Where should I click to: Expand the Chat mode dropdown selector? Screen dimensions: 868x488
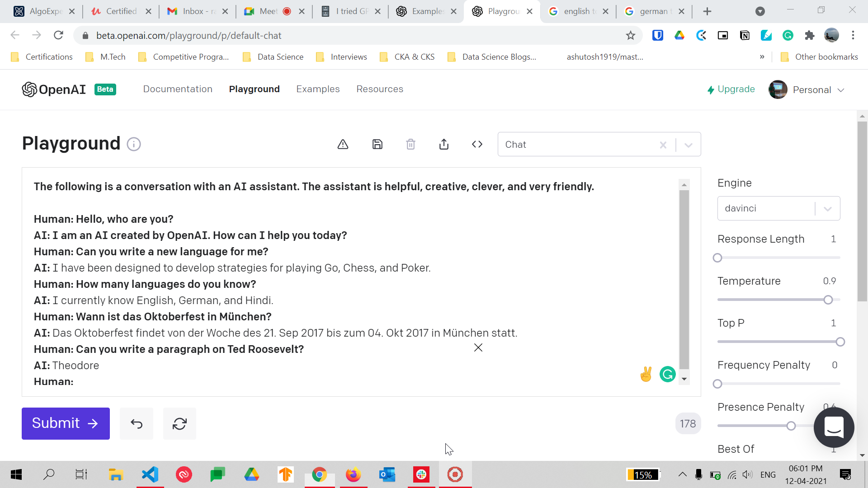click(x=689, y=145)
